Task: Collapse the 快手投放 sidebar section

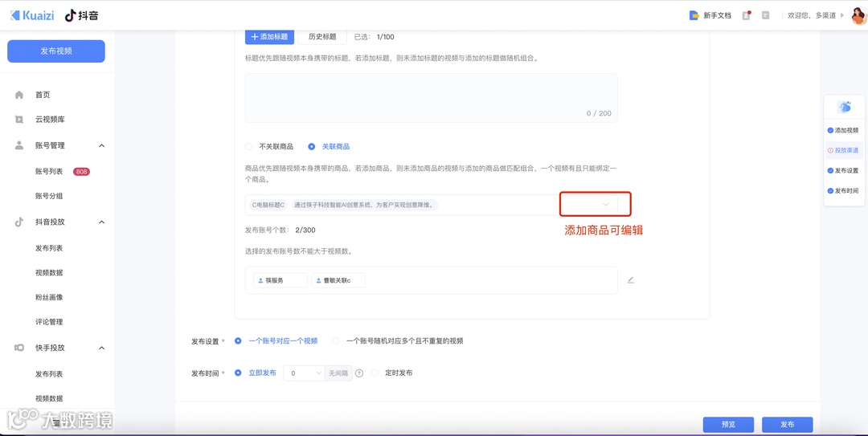Action: tap(102, 348)
